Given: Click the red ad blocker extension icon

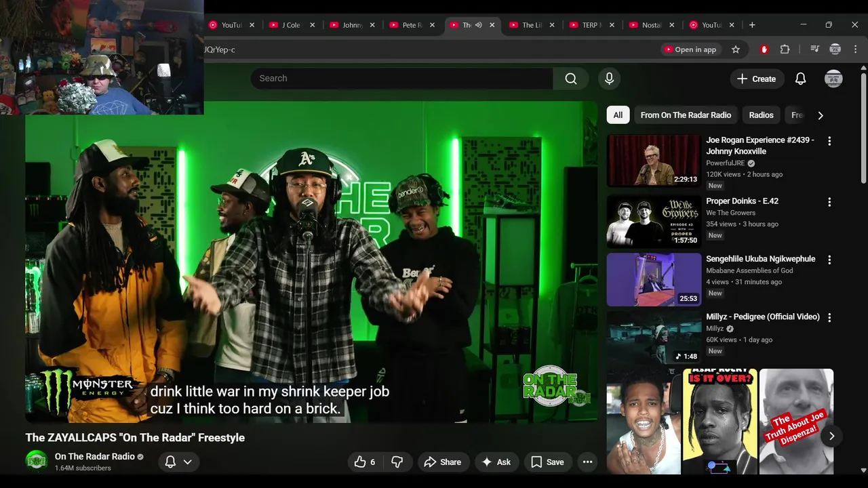Looking at the screenshot, I should [x=764, y=49].
